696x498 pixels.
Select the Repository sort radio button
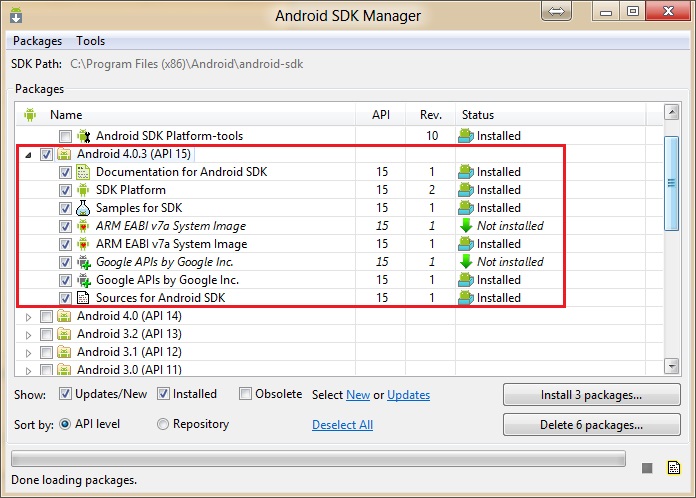click(x=163, y=424)
